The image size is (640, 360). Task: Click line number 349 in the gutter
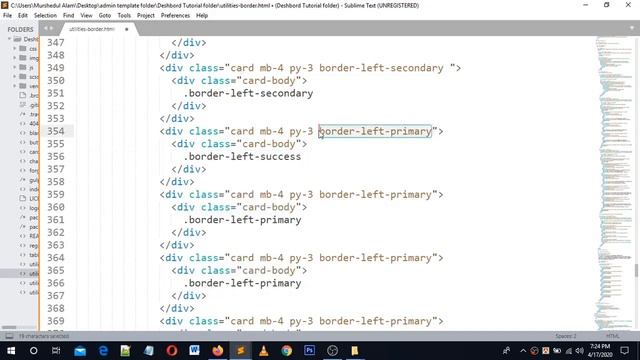[56, 68]
